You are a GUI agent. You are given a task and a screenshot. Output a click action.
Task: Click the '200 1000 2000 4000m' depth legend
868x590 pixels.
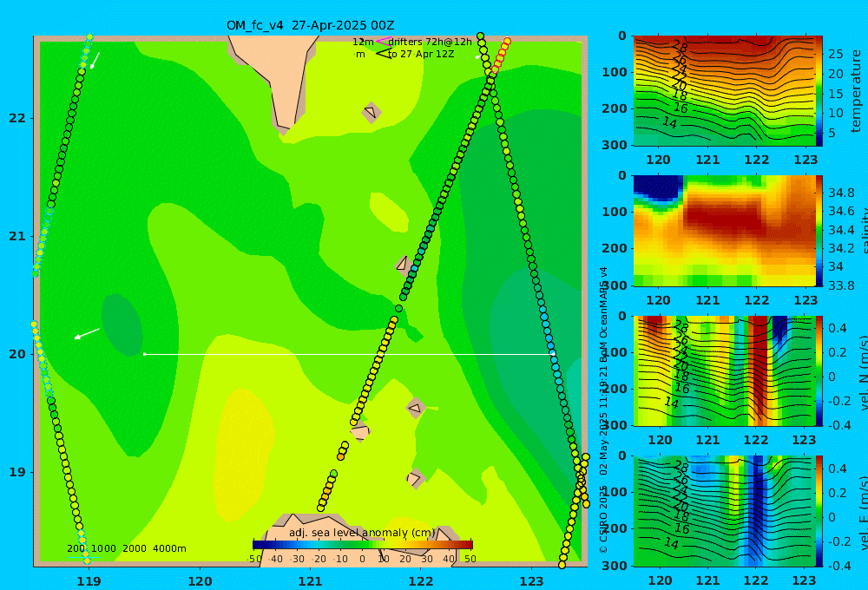[x=126, y=548]
